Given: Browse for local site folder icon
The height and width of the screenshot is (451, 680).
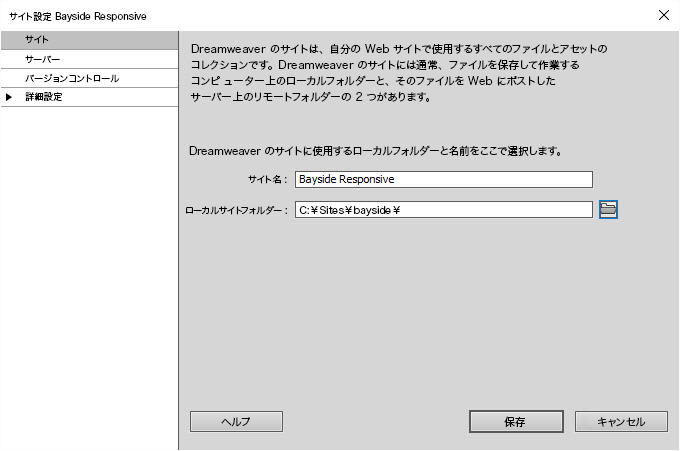Looking at the screenshot, I should click(x=608, y=209).
